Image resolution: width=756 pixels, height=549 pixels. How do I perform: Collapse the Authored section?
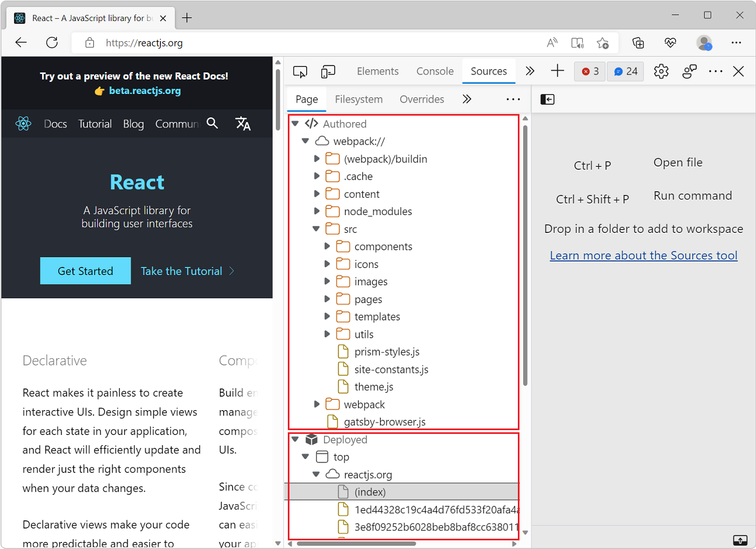coord(295,123)
